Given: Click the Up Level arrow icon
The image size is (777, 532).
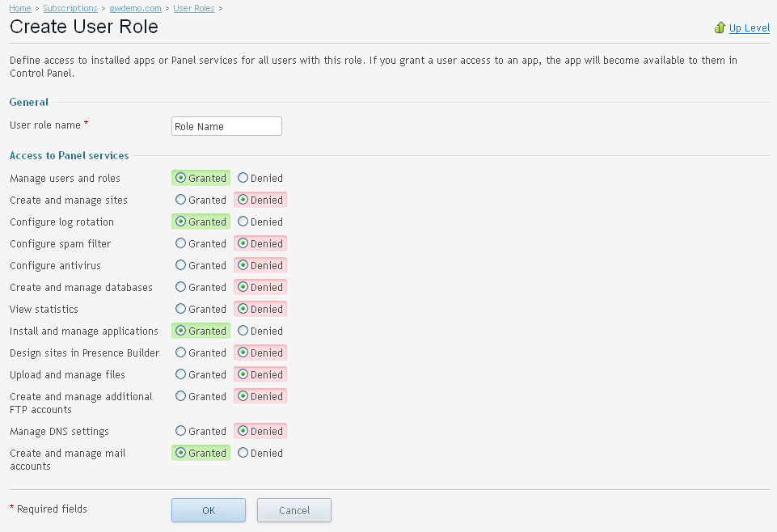Looking at the screenshot, I should [720, 27].
